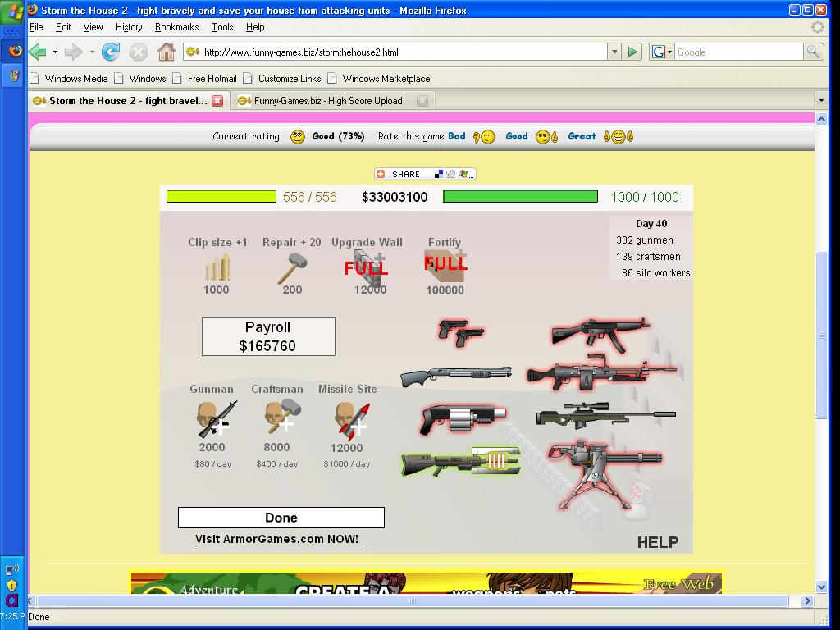
Task: Reload the current page
Action: click(x=111, y=52)
